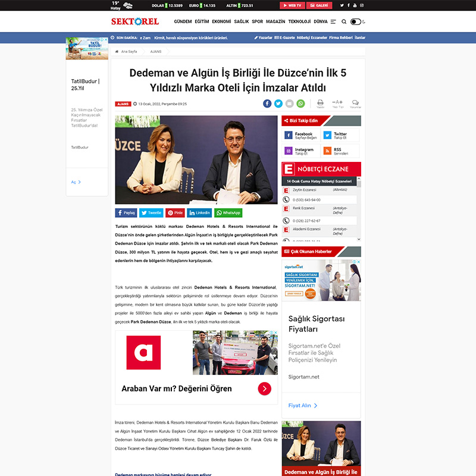The width and height of the screenshot is (476, 476).
Task: Expand the hamburger menu beside DÜNYA
Action: point(333,21)
